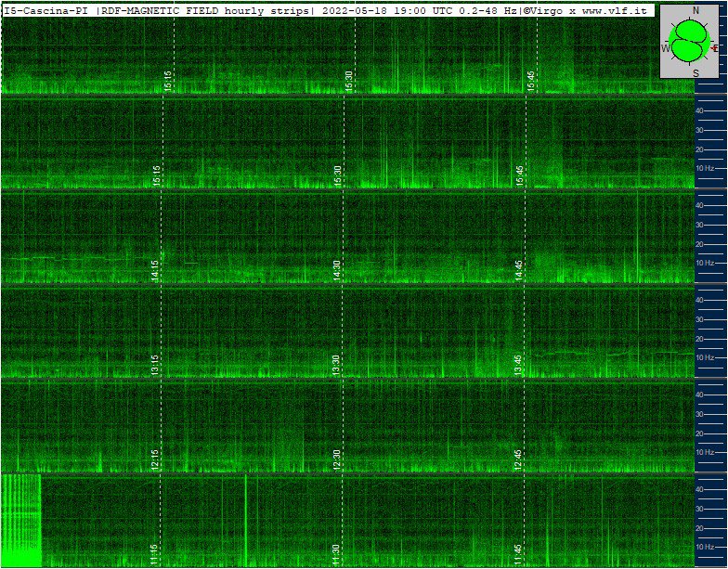This screenshot has height=569, width=728.
Task: Click the N label on the compass
Action: pos(696,10)
